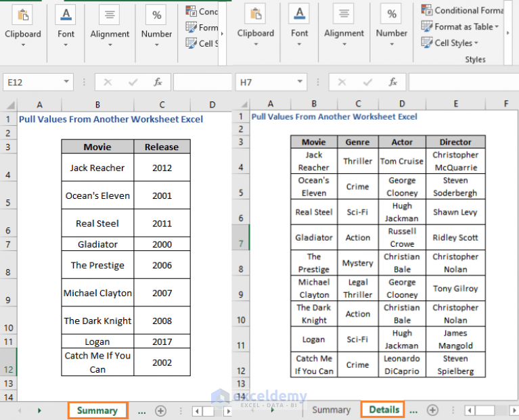Select the inactive Summary tab beside Details

coord(331,410)
